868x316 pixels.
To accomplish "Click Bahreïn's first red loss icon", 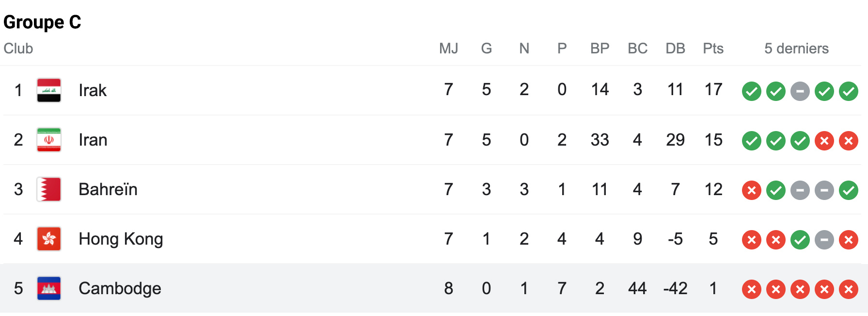I will click(x=752, y=190).
